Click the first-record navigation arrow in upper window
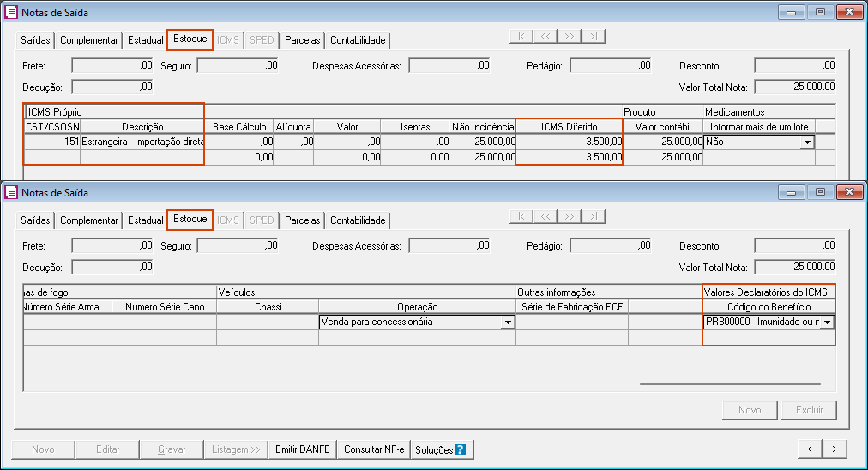The image size is (868, 470). click(x=521, y=36)
